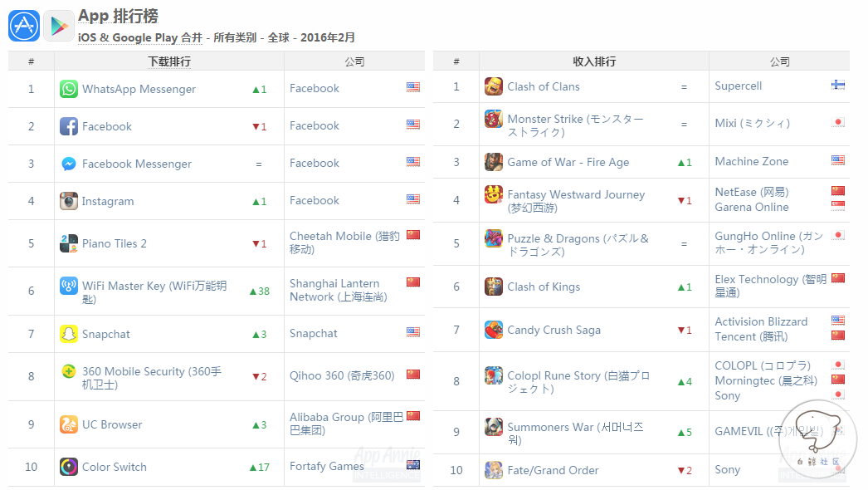Switch to the 收入排行 column header
Viewport: 868px width, 490px height.
(x=592, y=61)
